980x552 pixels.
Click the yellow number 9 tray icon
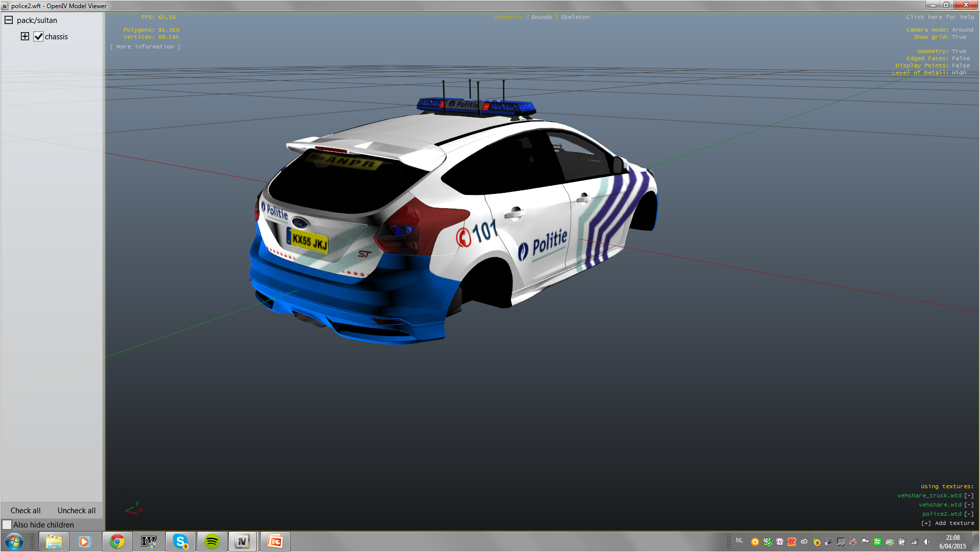[x=816, y=542]
